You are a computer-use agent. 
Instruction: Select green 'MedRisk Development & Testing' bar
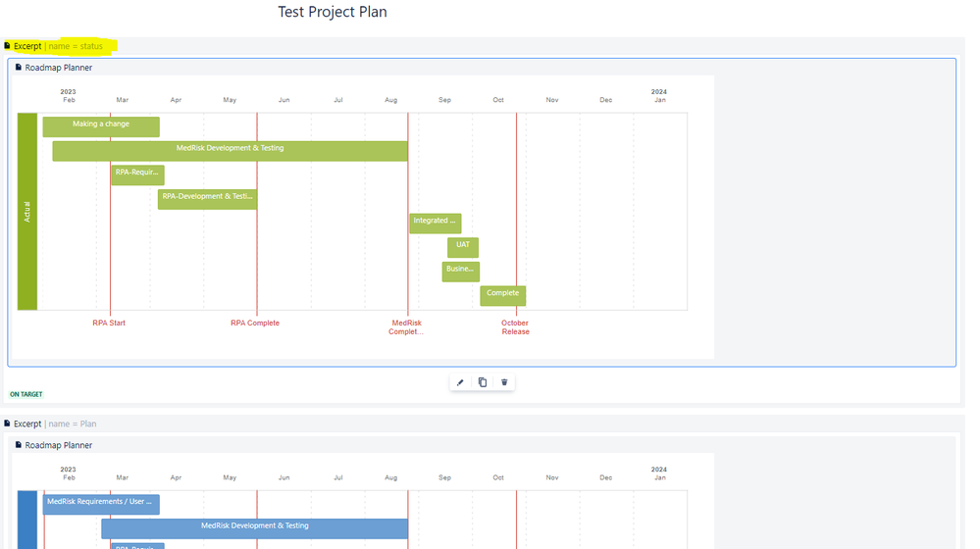pos(230,151)
